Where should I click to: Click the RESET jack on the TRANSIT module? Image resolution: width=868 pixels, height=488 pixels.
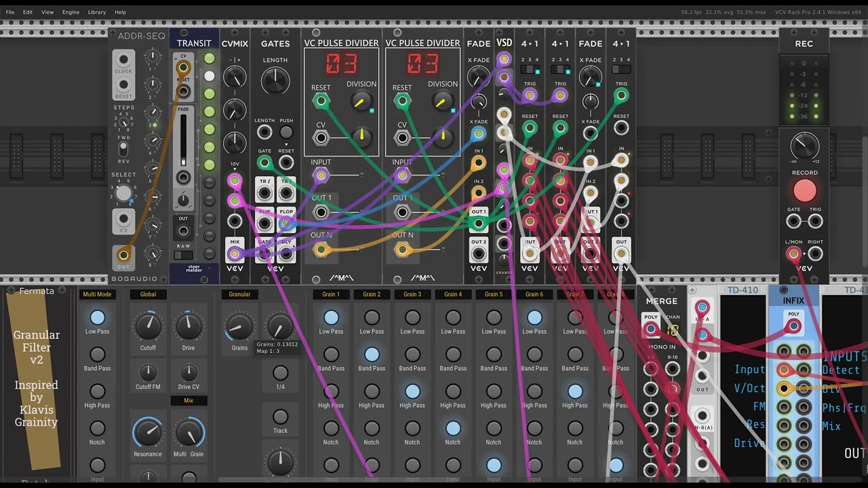click(x=183, y=91)
